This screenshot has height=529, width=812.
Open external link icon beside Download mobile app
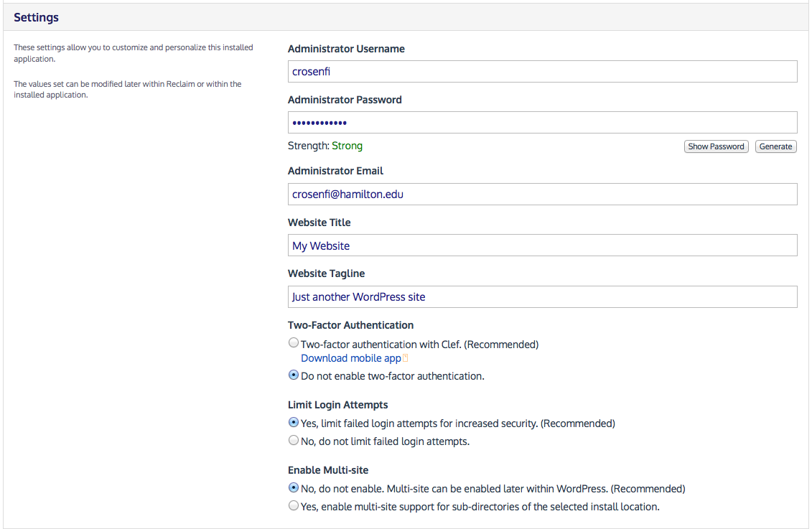point(406,357)
